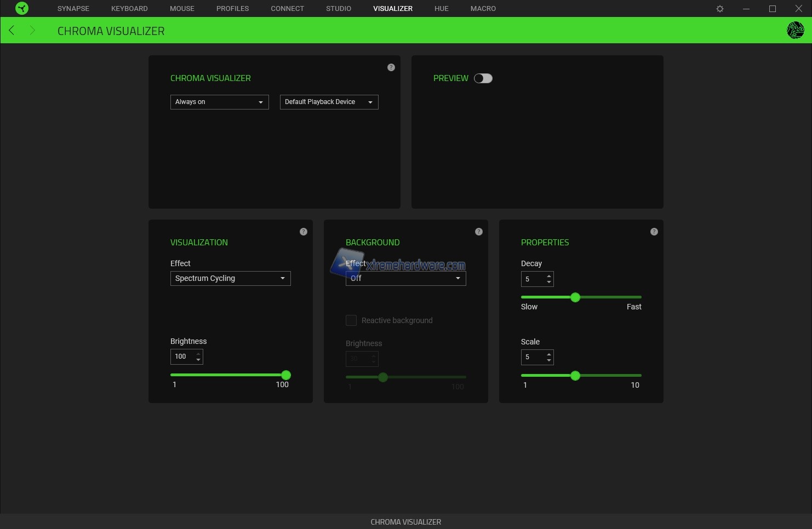Expand the Default Playback Device dropdown
Image resolution: width=812 pixels, height=529 pixels.
coord(329,102)
